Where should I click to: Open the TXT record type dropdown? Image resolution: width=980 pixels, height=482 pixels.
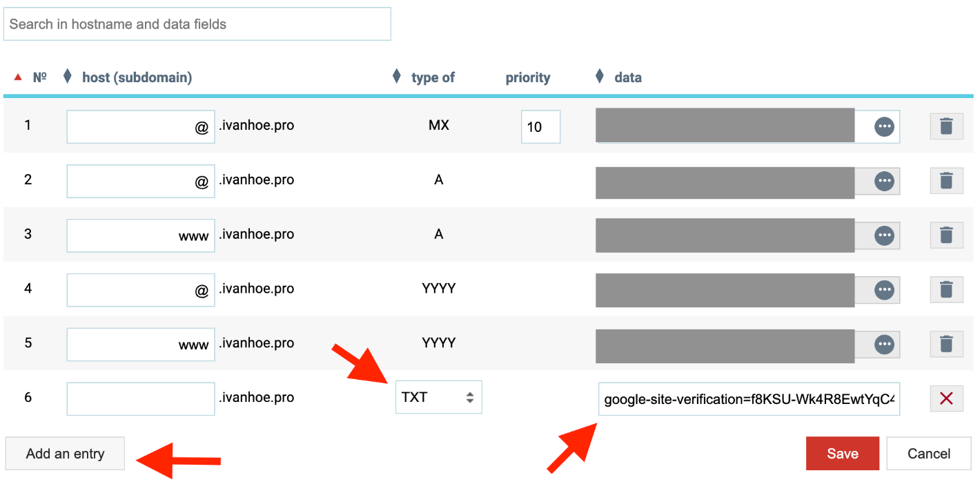(x=438, y=398)
